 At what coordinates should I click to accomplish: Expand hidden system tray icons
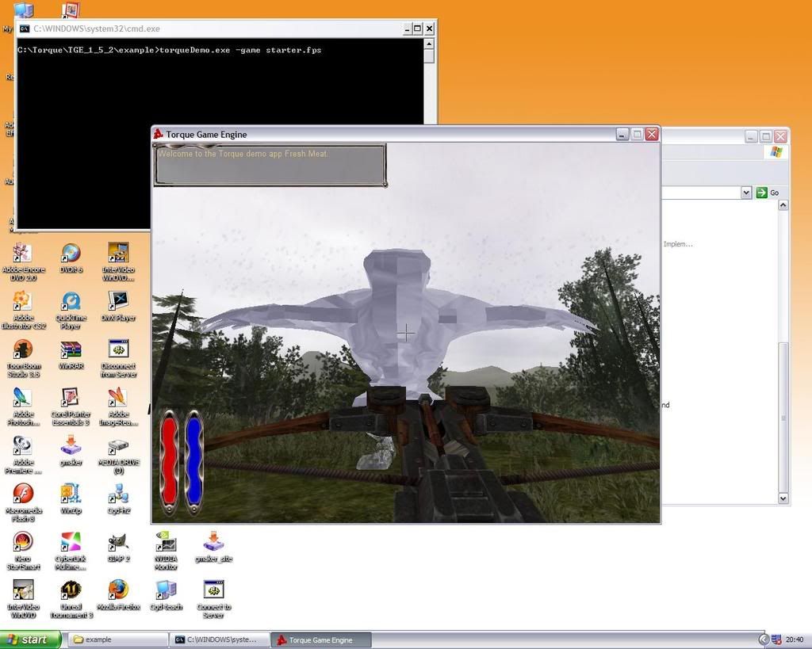coord(764,640)
